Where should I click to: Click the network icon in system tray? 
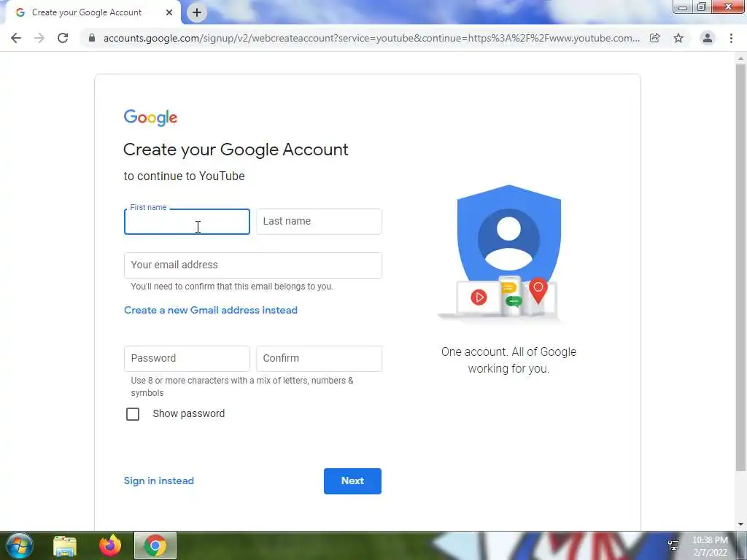tap(673, 545)
